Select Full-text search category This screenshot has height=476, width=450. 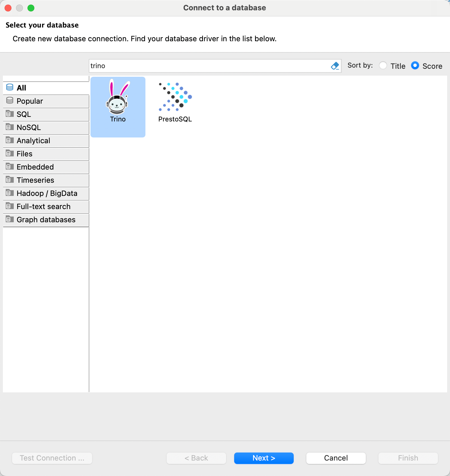46,206
